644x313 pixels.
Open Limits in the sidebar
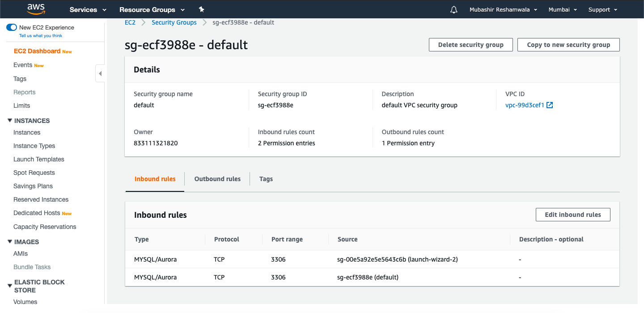tap(21, 106)
